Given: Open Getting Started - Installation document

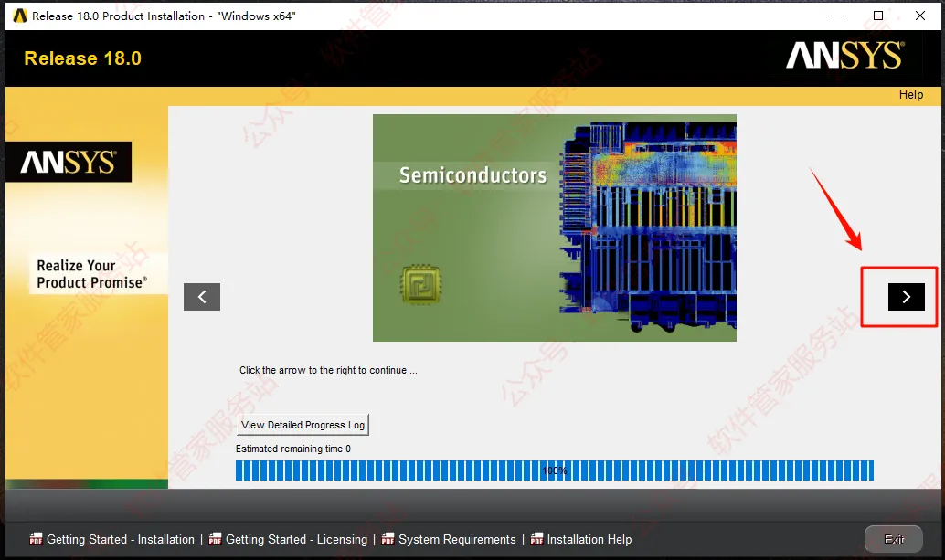Looking at the screenshot, I should [121, 540].
